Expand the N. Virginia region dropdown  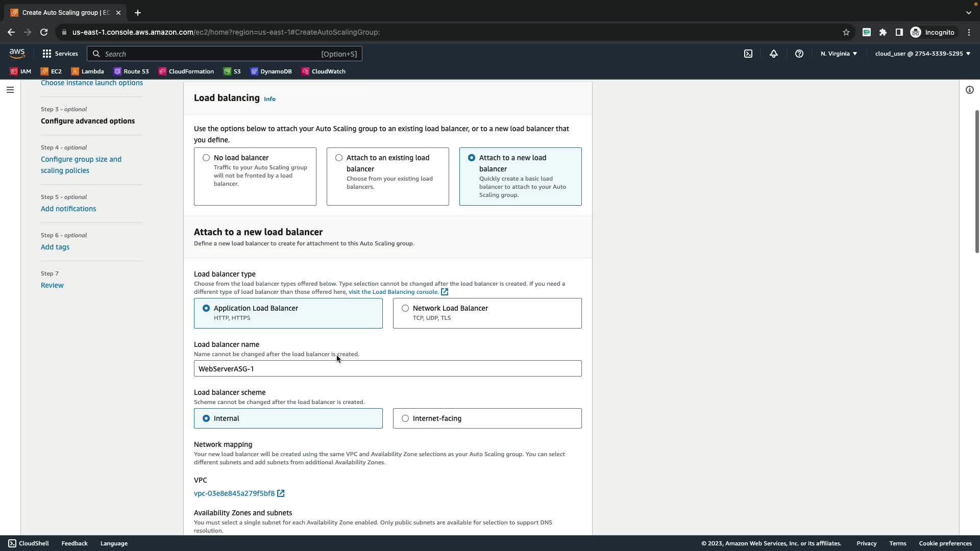coord(839,54)
